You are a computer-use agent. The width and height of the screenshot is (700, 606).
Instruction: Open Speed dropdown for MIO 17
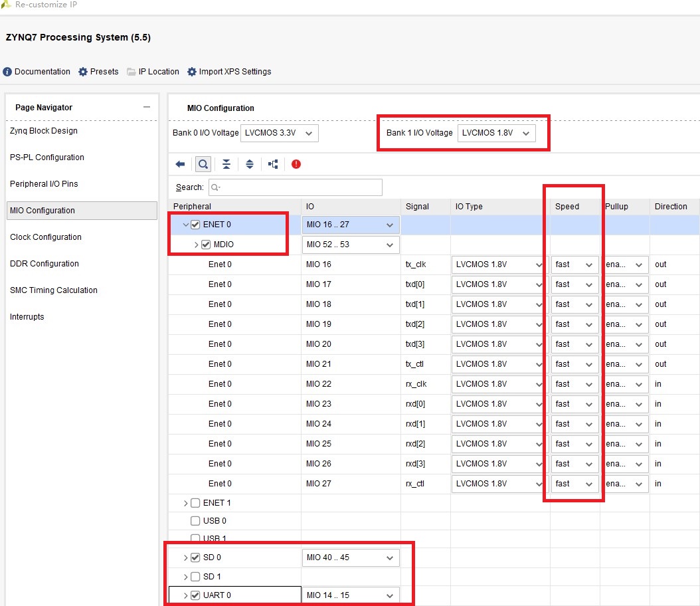(x=574, y=284)
